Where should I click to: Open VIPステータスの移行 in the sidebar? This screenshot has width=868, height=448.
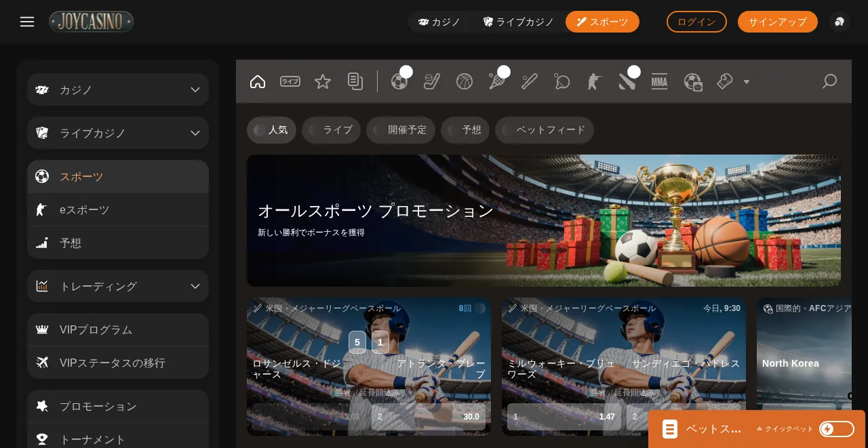click(x=118, y=363)
